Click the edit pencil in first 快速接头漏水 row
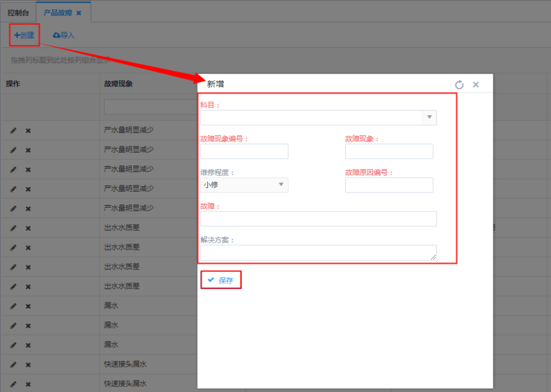 pos(13,365)
